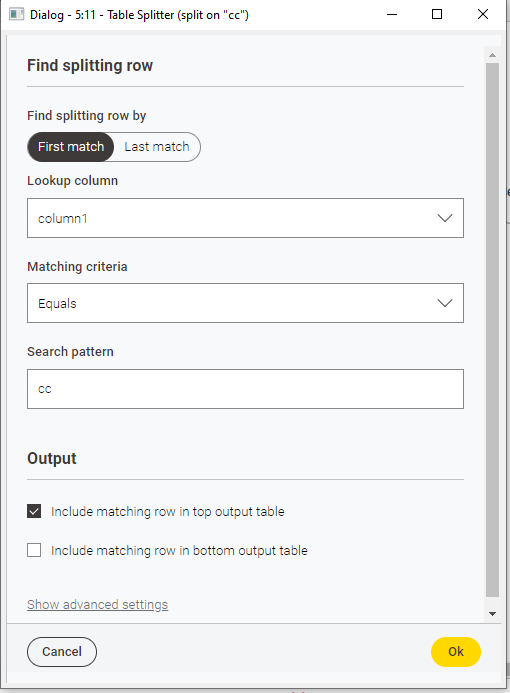Show advanced settings link
510x693 pixels.
pyautogui.click(x=97, y=604)
